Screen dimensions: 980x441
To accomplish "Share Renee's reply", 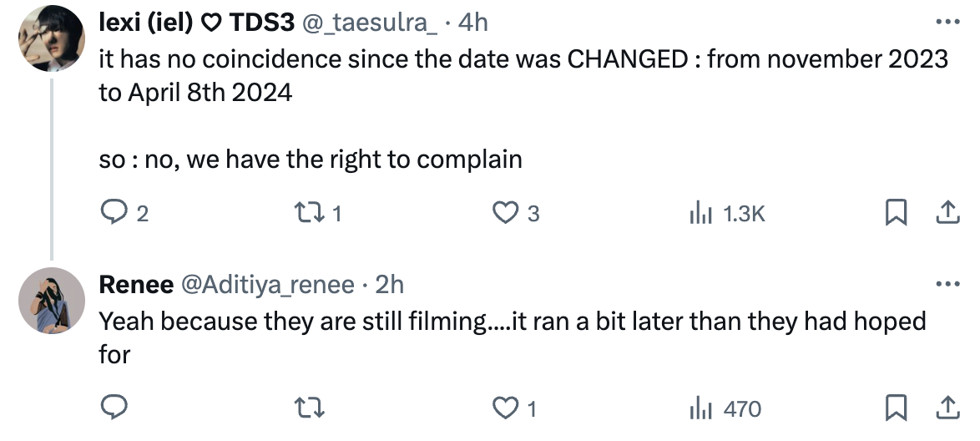I will tap(947, 408).
